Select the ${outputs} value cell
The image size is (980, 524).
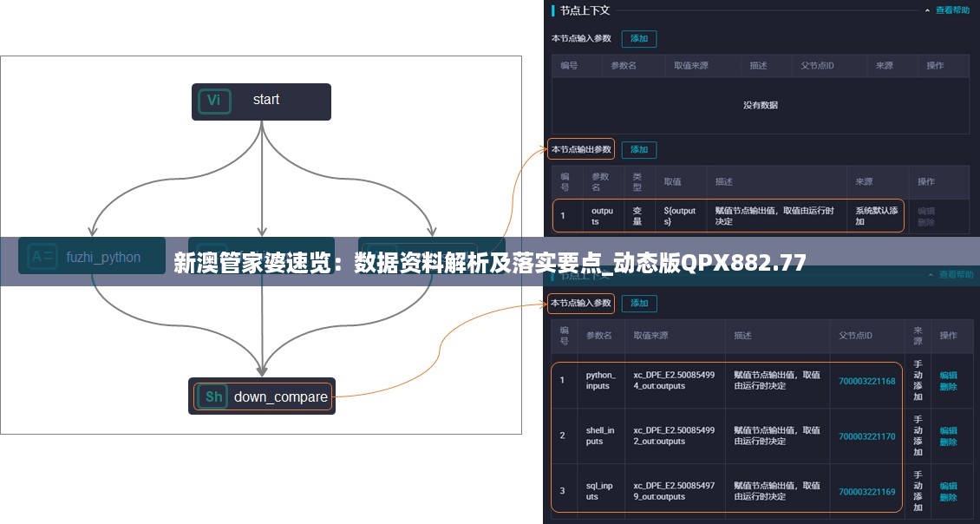tap(680, 216)
